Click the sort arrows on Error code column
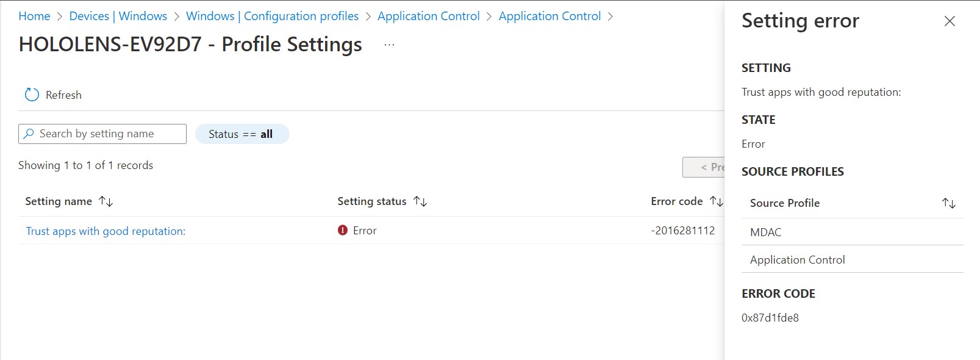980x360 pixels. [x=717, y=200]
